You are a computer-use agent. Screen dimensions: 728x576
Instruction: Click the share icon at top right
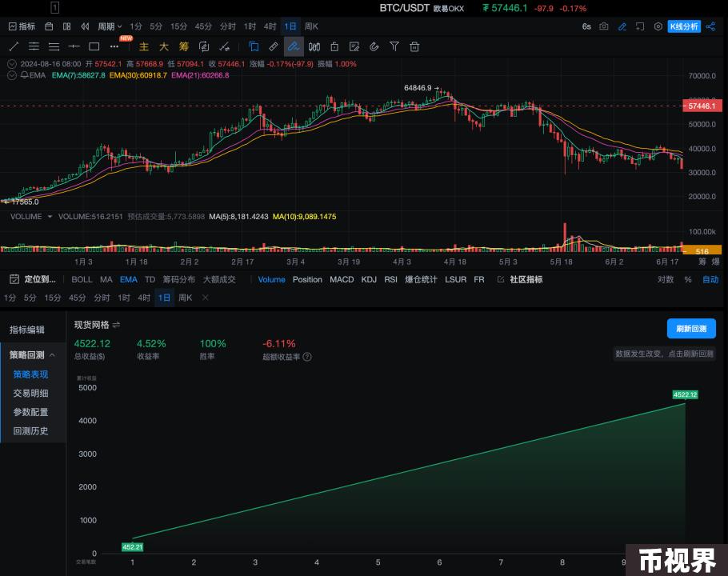(710, 26)
